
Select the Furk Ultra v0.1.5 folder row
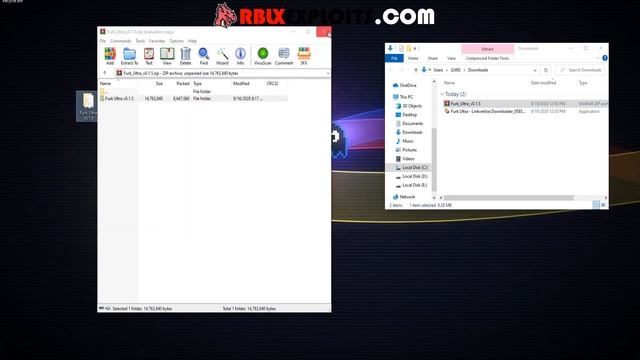point(193,98)
